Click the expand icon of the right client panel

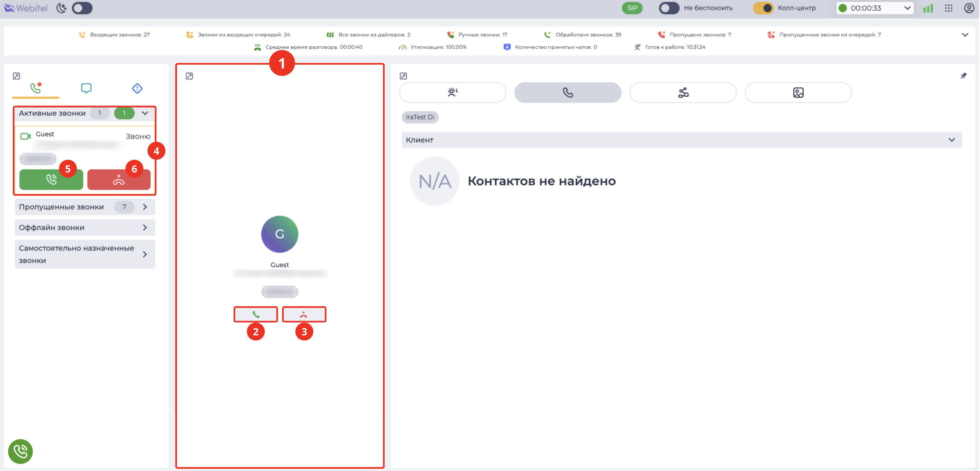click(x=403, y=76)
